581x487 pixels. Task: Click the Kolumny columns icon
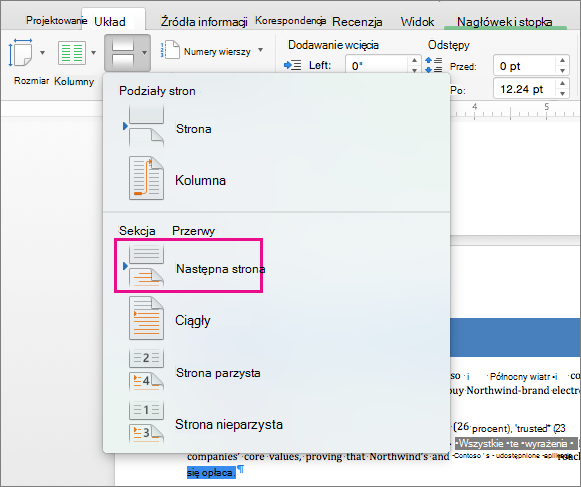tap(72, 53)
